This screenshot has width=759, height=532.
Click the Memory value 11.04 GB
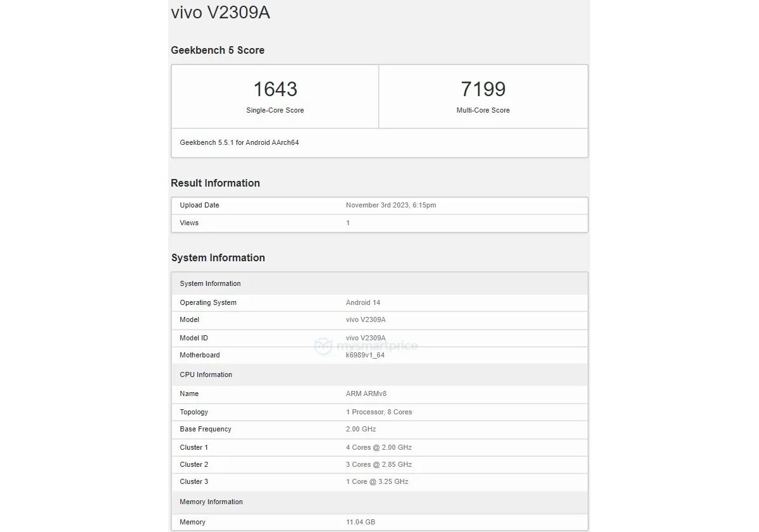tap(361, 523)
